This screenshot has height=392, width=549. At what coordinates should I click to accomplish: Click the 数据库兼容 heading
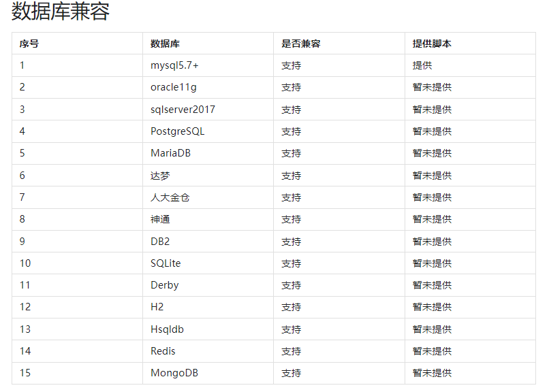(x=60, y=11)
